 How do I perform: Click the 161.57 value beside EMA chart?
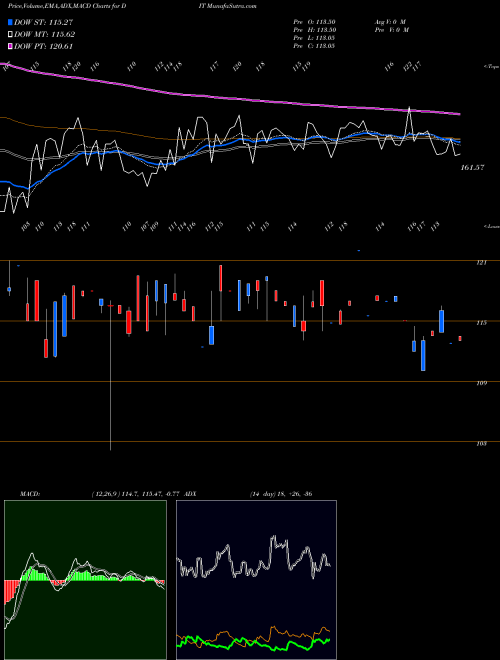473,168
